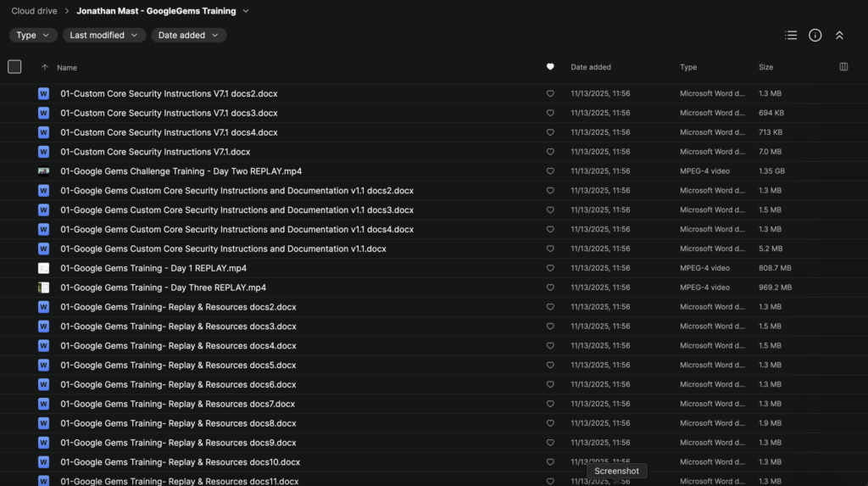Expand Jonathan Mast folder breadcrumb menu
868x486 pixels.
pyautogui.click(x=246, y=11)
